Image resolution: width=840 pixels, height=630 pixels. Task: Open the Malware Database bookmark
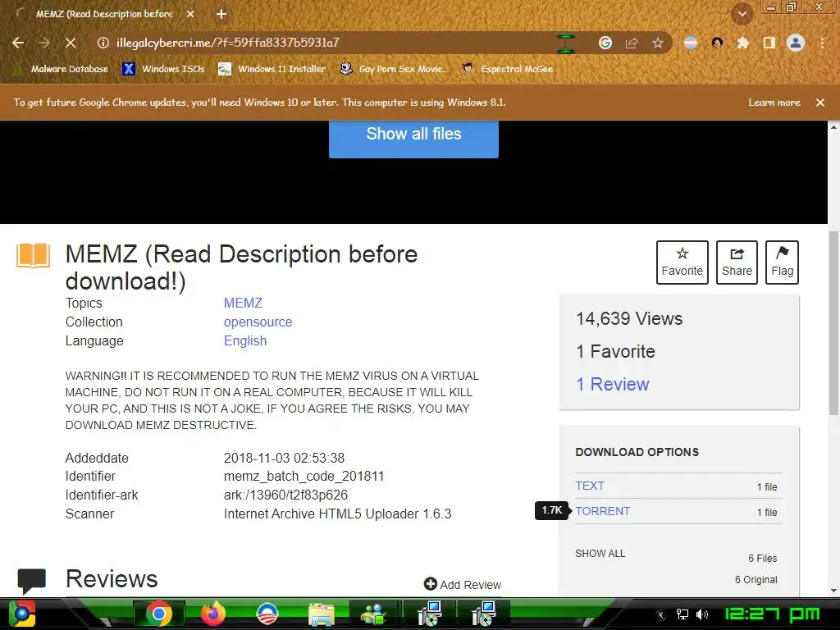click(61, 69)
